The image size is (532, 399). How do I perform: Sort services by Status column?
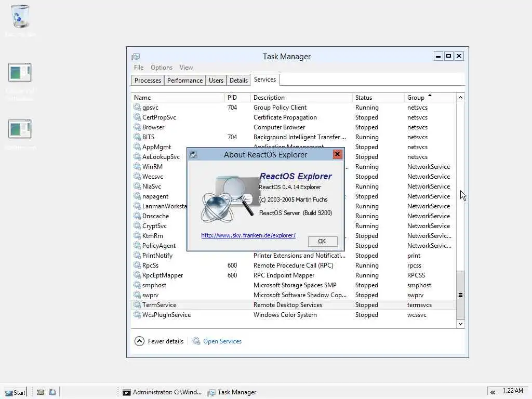click(378, 97)
